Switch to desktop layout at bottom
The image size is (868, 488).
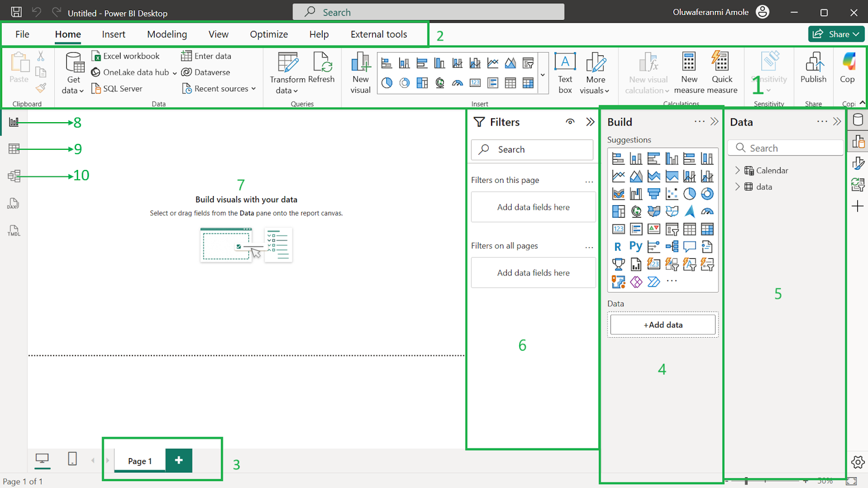[x=42, y=459]
